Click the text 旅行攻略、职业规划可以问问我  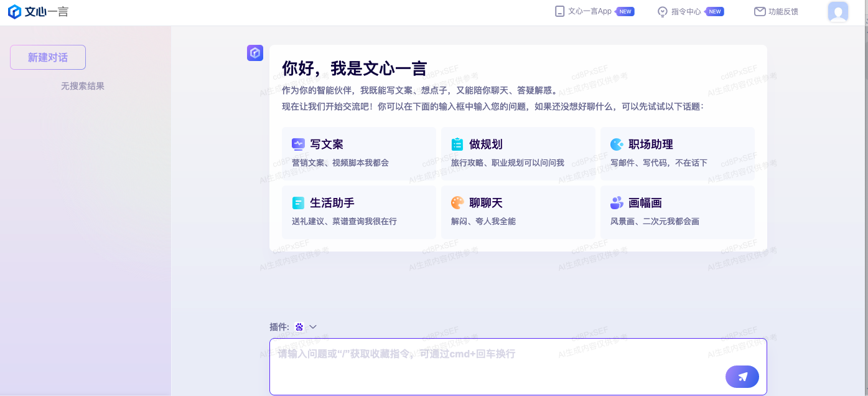coord(508,163)
